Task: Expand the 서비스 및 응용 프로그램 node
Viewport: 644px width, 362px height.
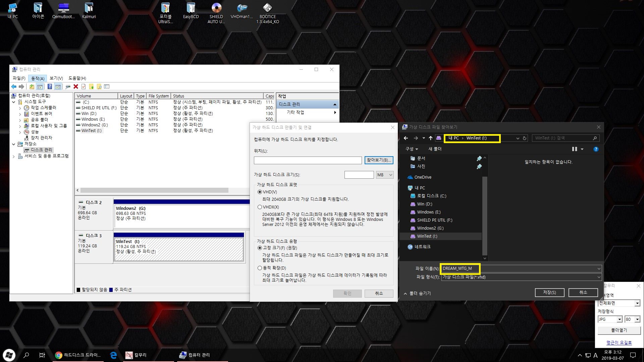Action: pos(13,156)
